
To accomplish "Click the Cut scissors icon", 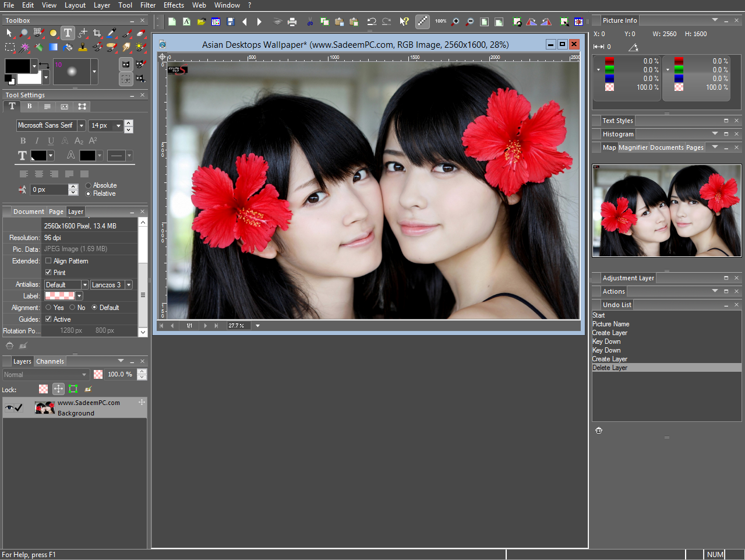I will click(x=310, y=22).
